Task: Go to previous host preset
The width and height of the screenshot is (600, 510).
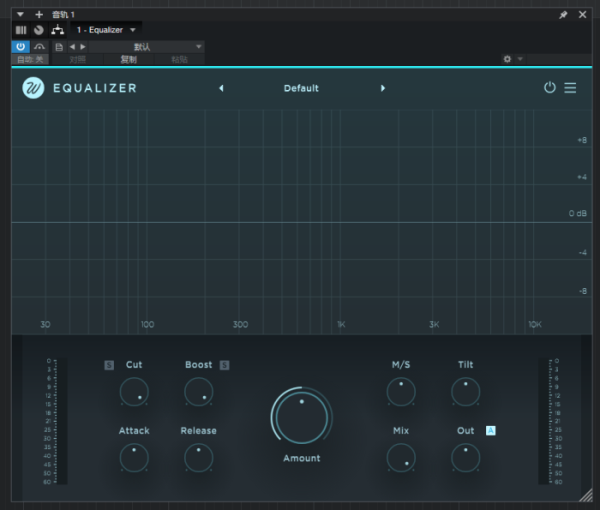Action: pos(72,47)
